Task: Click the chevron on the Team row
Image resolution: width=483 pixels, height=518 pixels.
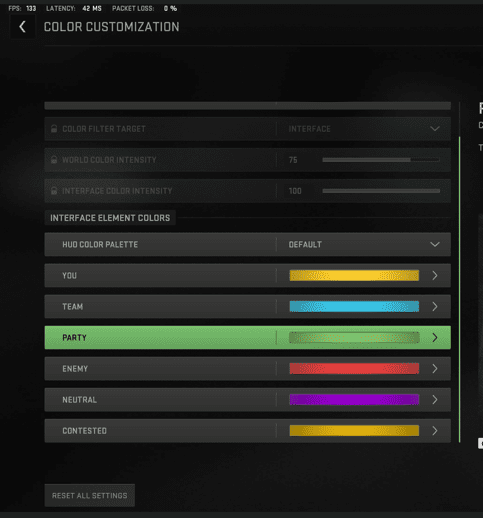Action: coord(435,307)
